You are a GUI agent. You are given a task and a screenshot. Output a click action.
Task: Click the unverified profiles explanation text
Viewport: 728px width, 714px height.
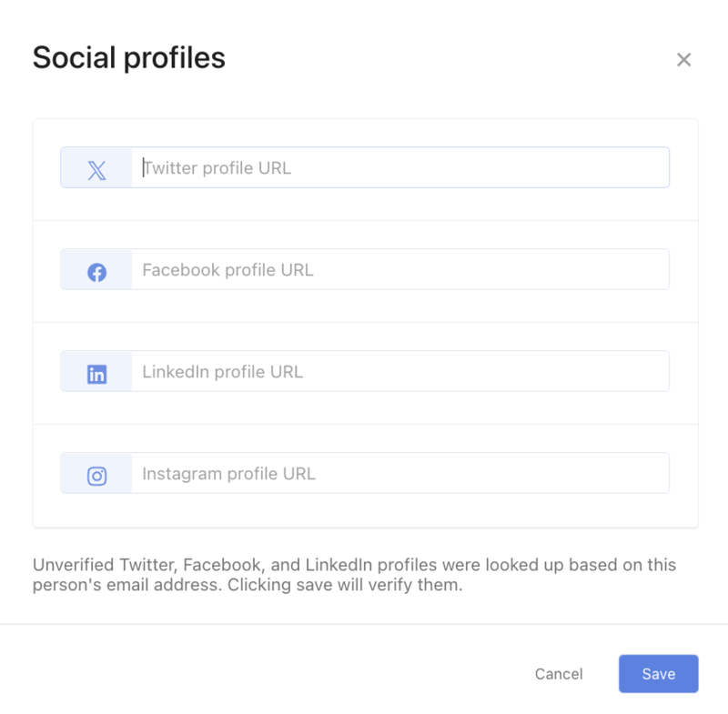coord(355,574)
